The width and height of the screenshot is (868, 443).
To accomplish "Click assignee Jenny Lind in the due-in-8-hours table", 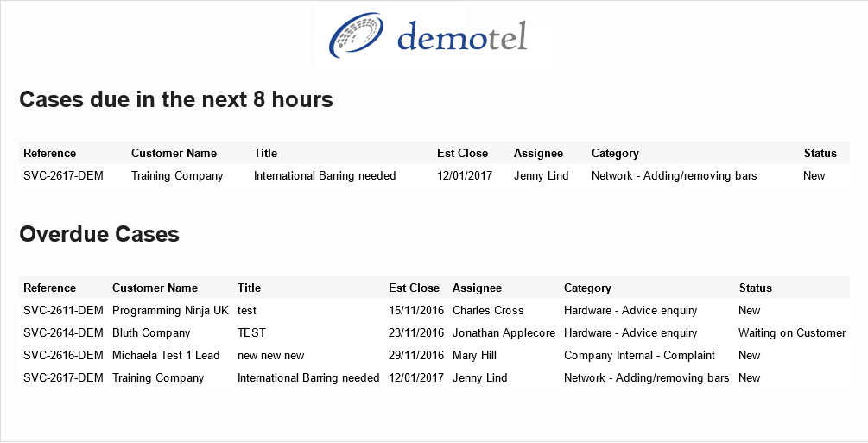I will (x=541, y=176).
